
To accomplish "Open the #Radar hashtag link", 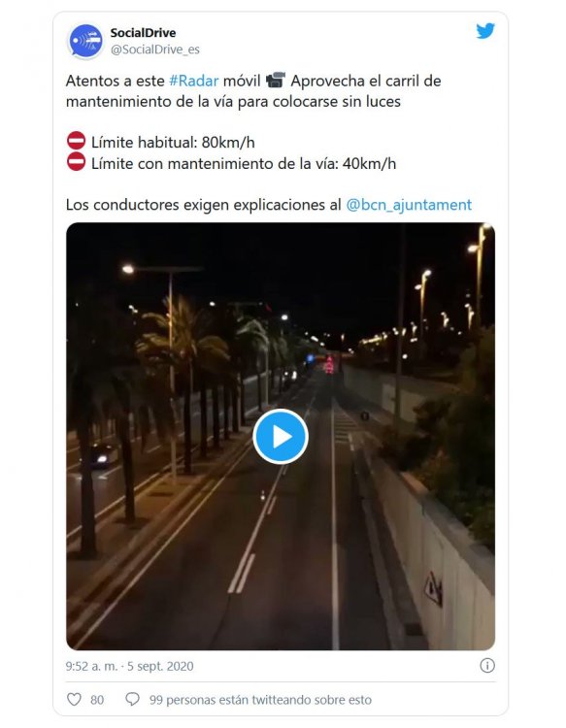I will pos(193,81).
